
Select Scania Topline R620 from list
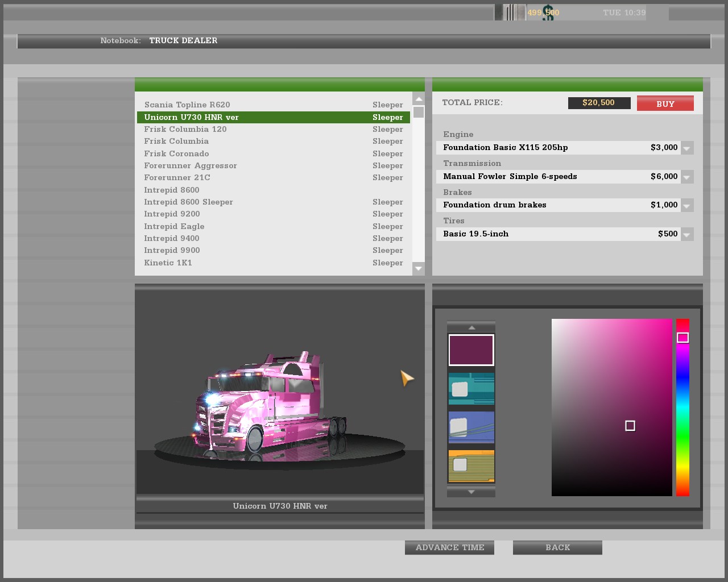pyautogui.click(x=187, y=105)
